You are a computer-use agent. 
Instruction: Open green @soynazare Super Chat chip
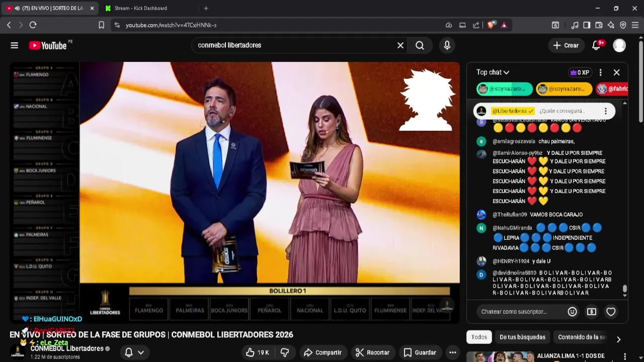tap(505, 89)
